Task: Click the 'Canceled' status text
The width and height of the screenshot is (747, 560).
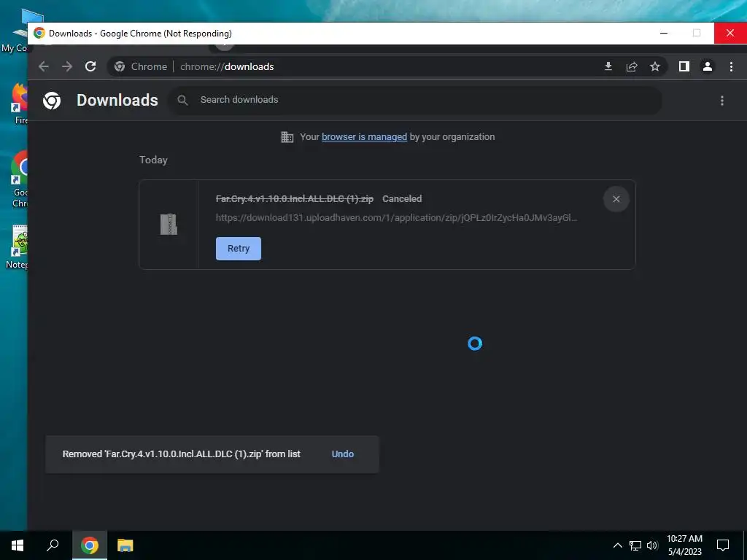Action: click(x=402, y=198)
